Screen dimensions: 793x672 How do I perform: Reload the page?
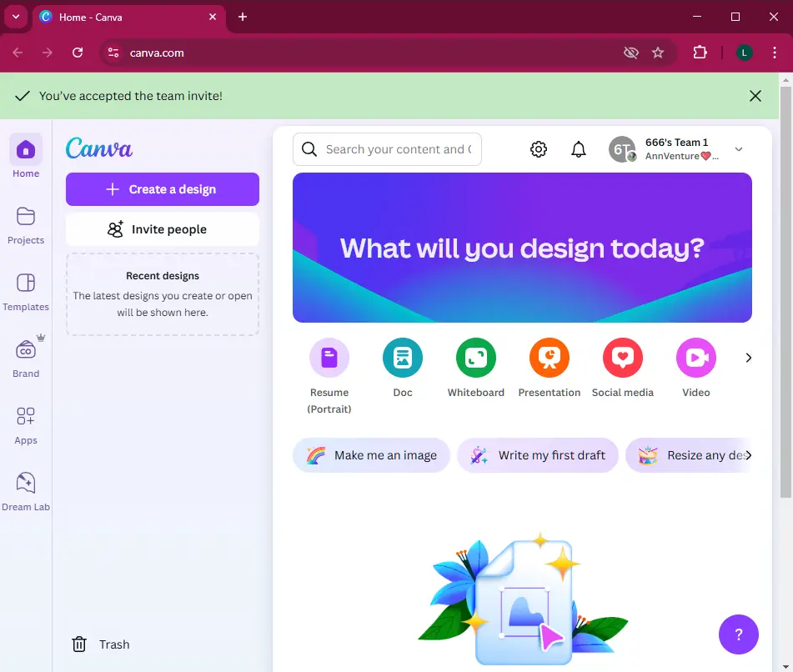[78, 53]
